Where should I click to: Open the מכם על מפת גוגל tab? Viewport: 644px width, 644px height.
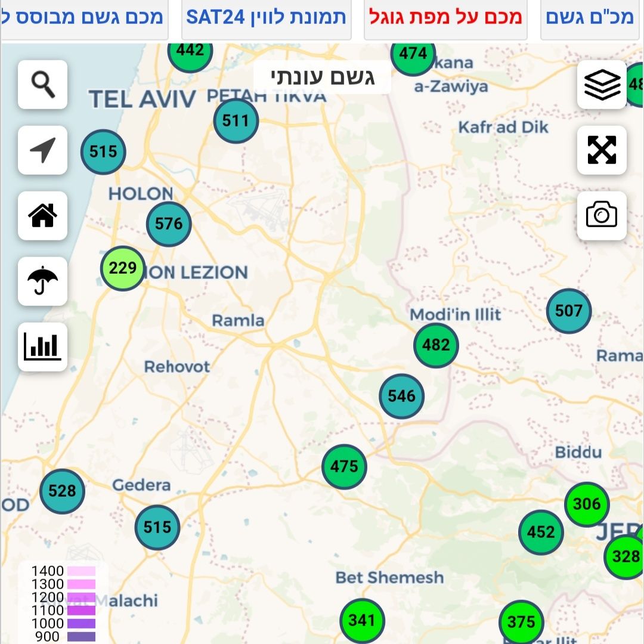pyautogui.click(x=445, y=17)
